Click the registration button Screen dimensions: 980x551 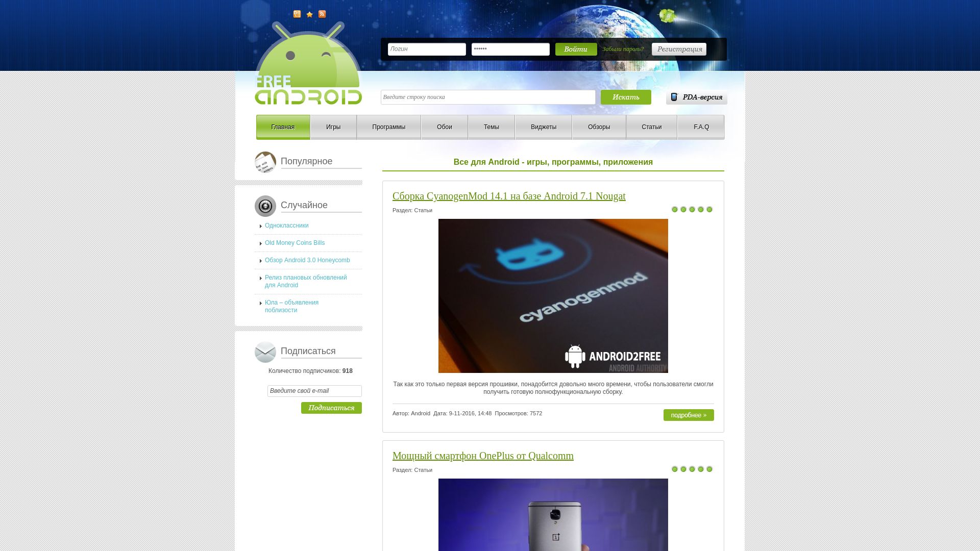point(679,48)
